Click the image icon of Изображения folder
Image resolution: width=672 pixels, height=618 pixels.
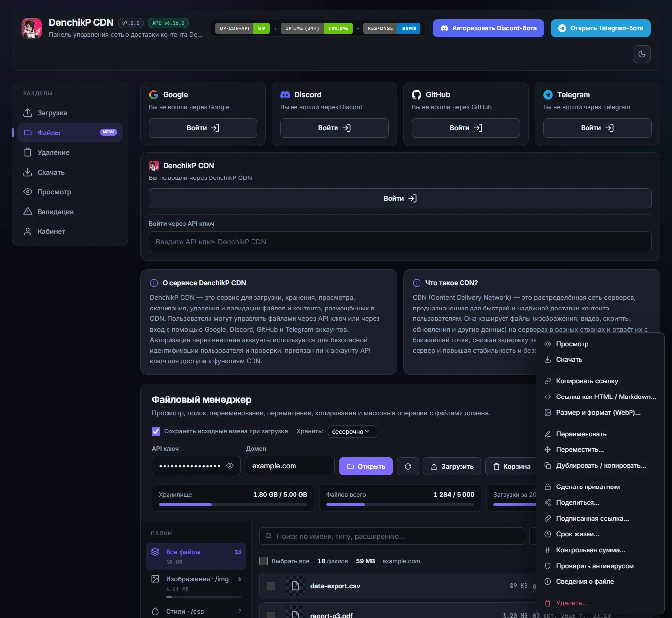(x=155, y=579)
